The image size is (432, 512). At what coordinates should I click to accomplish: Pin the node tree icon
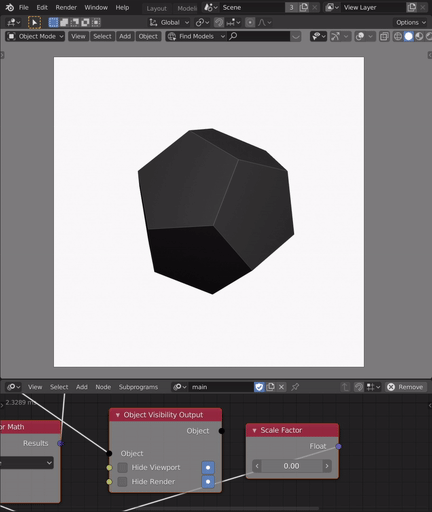tap(295, 387)
